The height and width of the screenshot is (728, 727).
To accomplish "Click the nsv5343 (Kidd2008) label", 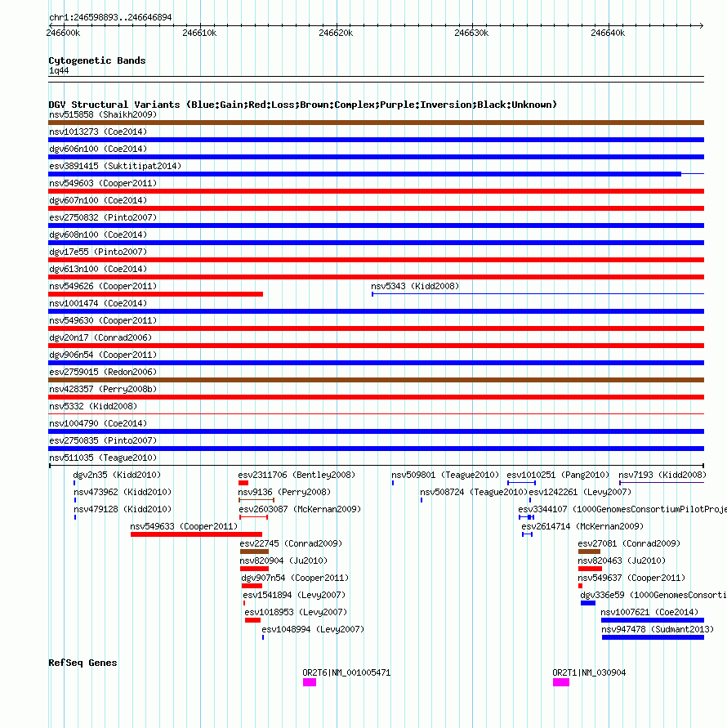I will [x=415, y=287].
